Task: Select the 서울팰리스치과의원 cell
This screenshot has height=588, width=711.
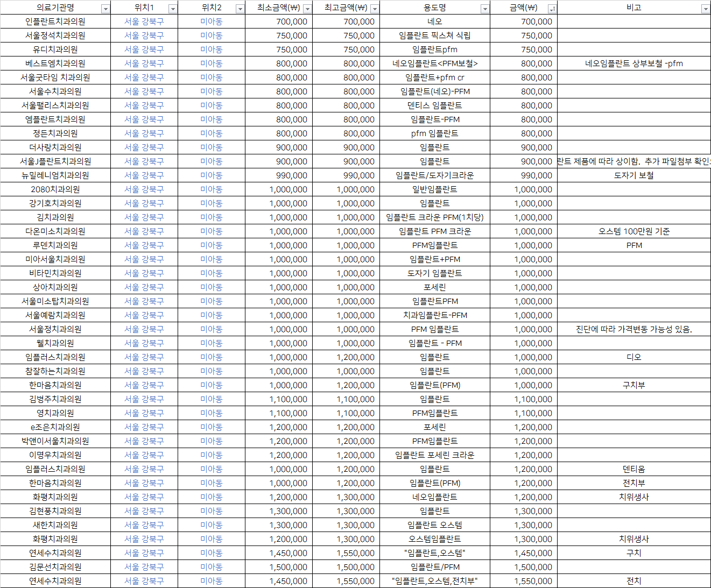Action: pos(55,105)
